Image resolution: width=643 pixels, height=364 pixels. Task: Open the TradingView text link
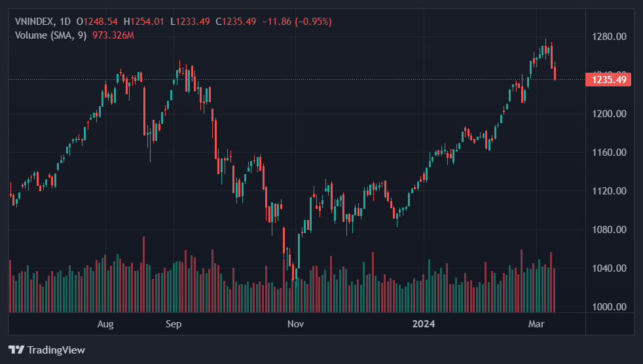tap(56, 350)
